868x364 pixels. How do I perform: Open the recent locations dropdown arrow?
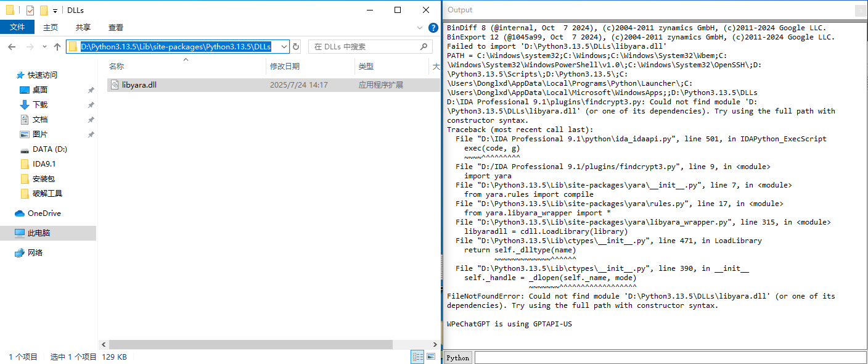44,47
